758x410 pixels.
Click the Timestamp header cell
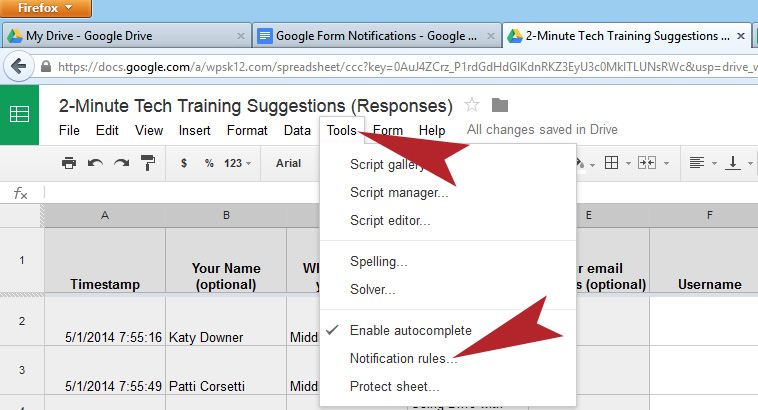[105, 261]
